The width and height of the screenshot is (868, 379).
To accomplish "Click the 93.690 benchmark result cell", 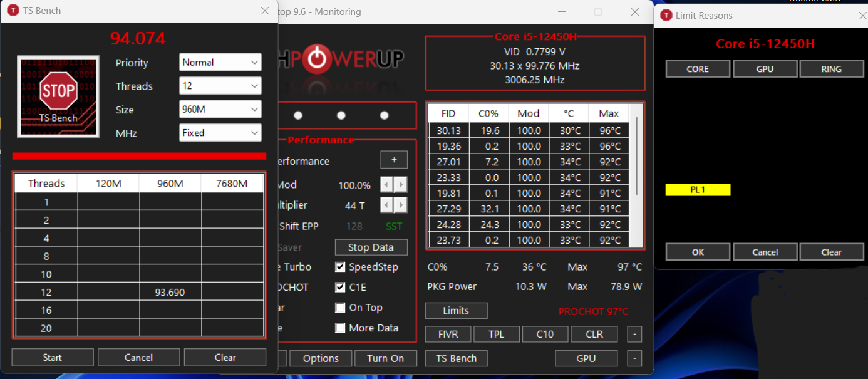I will 170,292.
